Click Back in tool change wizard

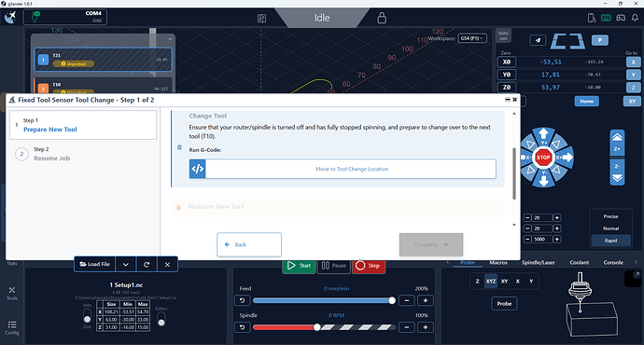249,244
